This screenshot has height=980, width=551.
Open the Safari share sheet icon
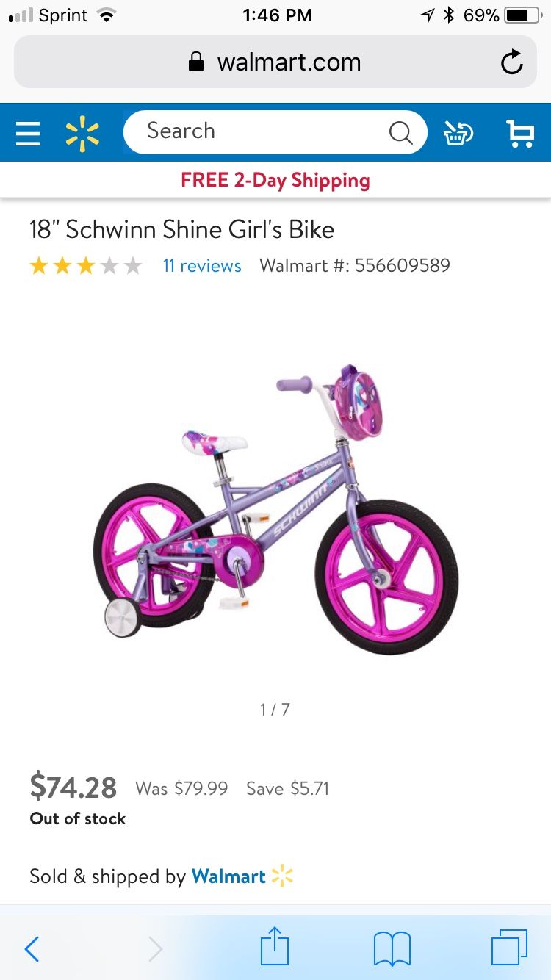click(x=275, y=946)
